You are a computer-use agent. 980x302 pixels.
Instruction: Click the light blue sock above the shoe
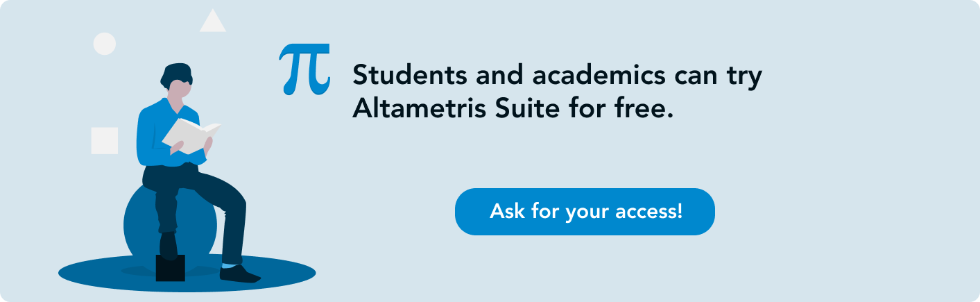[x=228, y=266]
